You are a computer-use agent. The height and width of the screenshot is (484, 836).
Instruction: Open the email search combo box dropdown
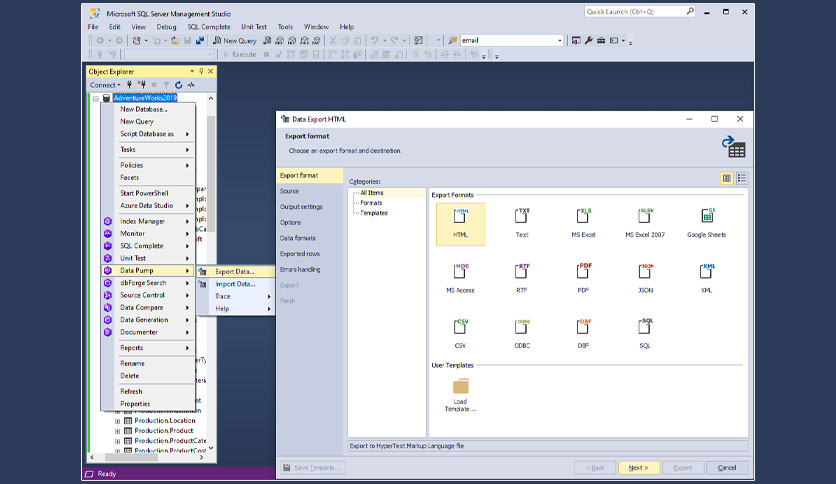559,41
